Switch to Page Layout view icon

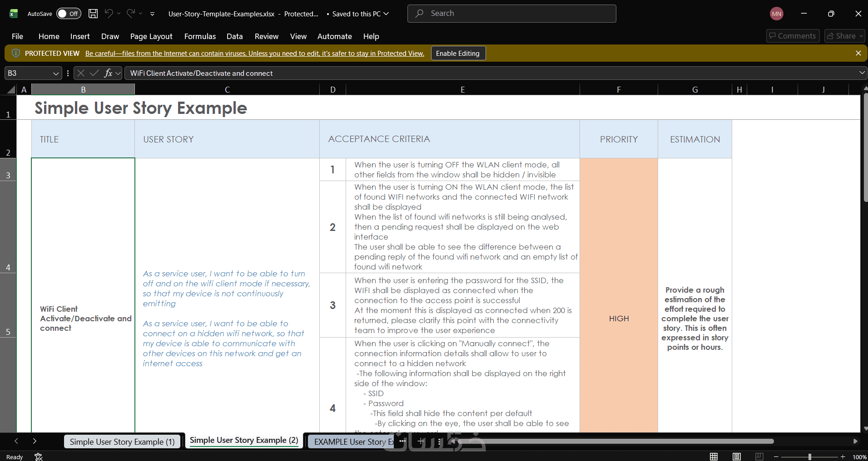(x=737, y=456)
